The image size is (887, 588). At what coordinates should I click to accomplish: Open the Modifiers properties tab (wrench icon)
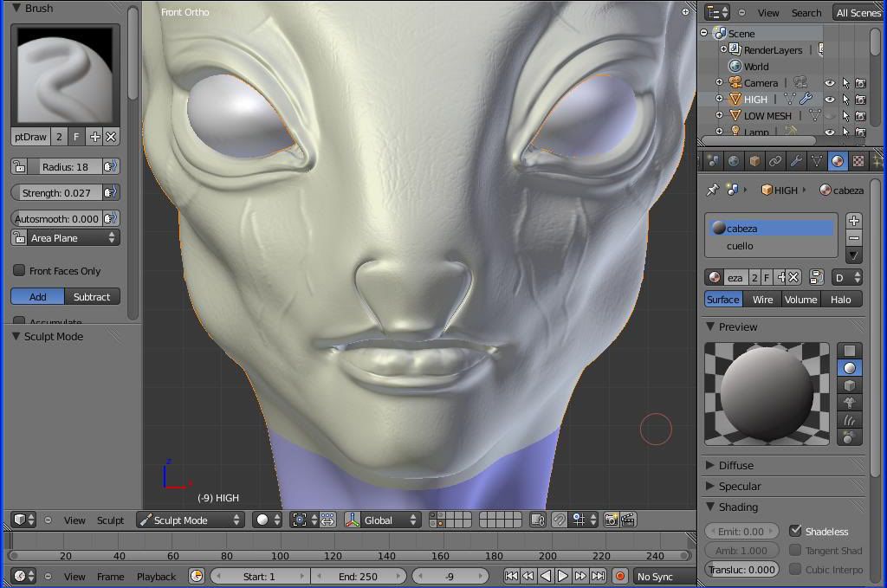[795, 161]
